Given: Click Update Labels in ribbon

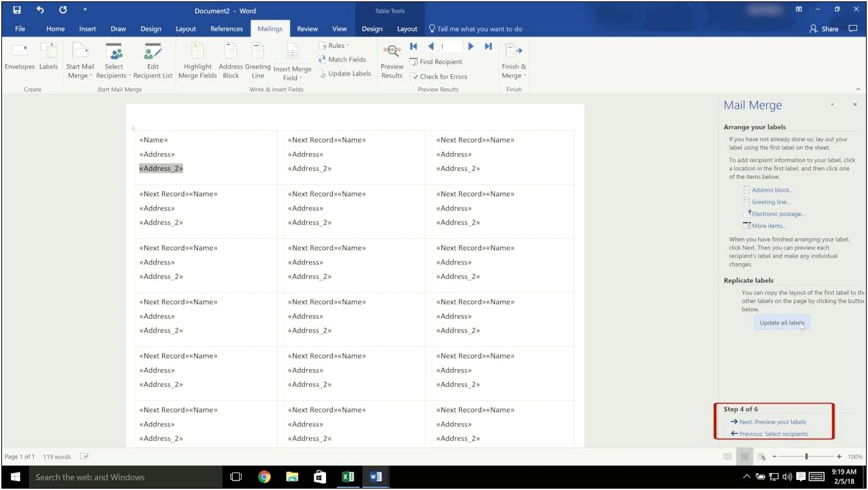Looking at the screenshot, I should (344, 74).
